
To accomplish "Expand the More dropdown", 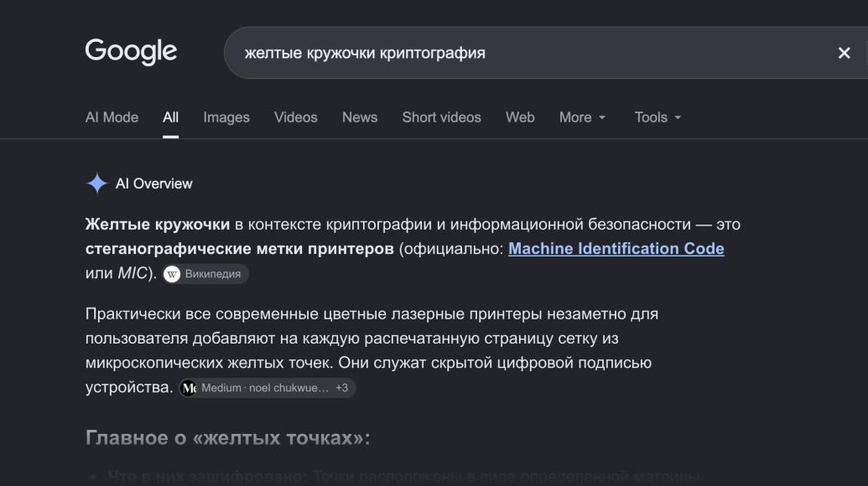I will click(582, 117).
